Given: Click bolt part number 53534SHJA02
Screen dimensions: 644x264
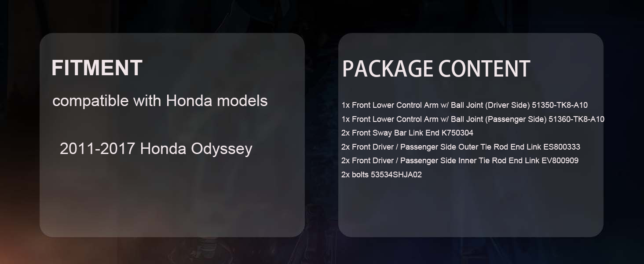Looking at the screenshot, I should (396, 175).
